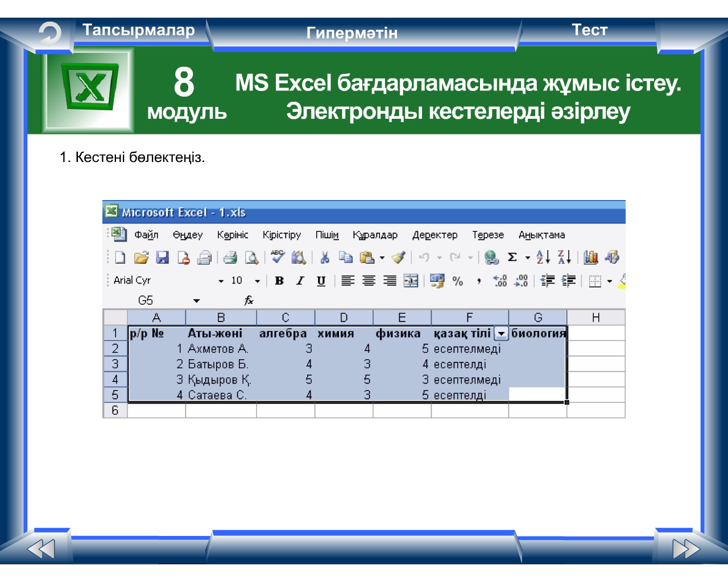This screenshot has height=582, width=728.
Task: Click the back arrow icon at top left
Action: [x=49, y=34]
